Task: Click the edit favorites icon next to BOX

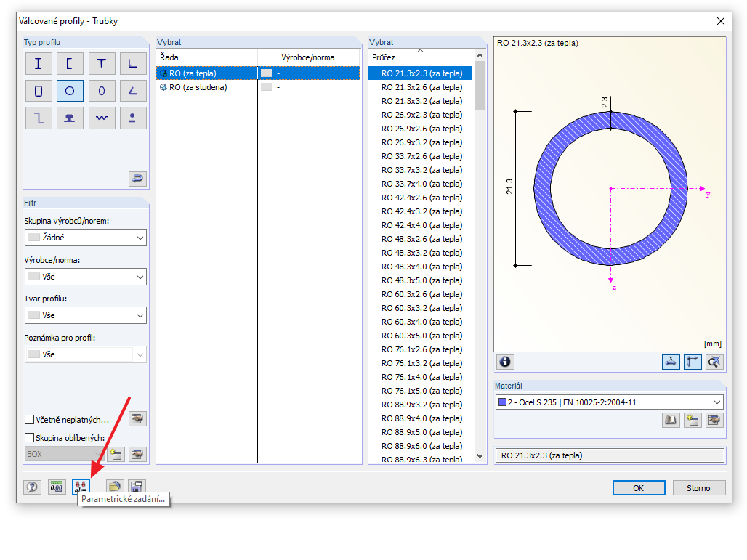Action: [137, 454]
